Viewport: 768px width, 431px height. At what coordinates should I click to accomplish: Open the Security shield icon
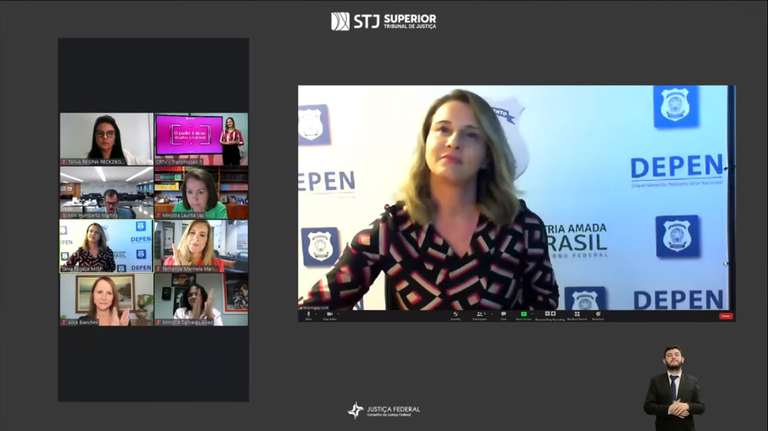point(456,314)
